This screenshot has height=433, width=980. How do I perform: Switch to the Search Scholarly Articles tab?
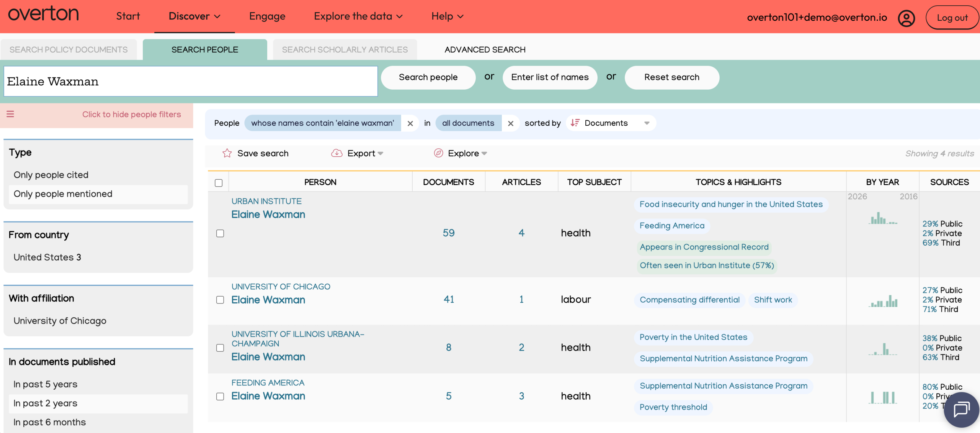click(344, 49)
